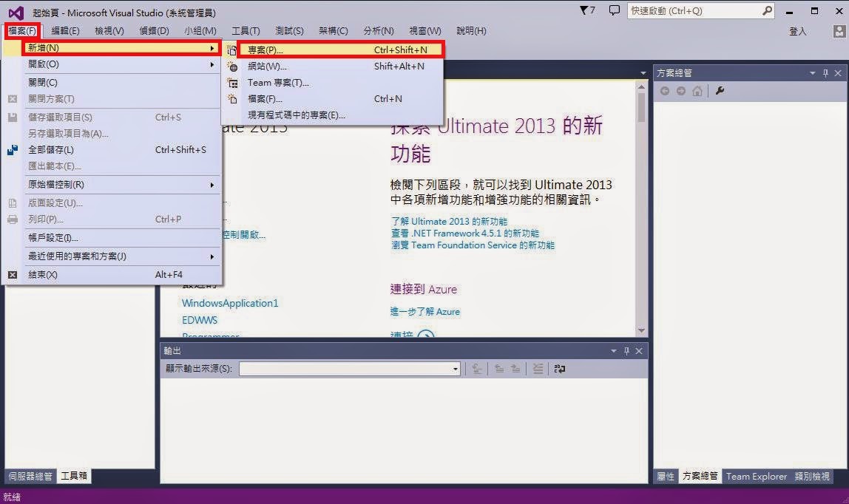Select 現有程式碼中的專案(E)... entry
This screenshot has width=849, height=504.
pyautogui.click(x=333, y=115)
